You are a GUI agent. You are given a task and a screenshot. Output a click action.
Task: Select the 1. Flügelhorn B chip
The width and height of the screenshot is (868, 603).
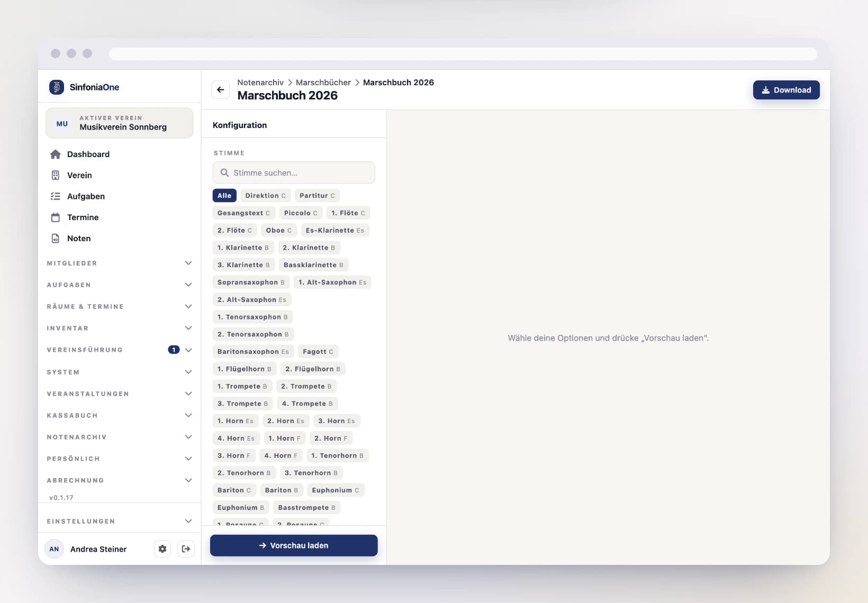click(x=245, y=369)
